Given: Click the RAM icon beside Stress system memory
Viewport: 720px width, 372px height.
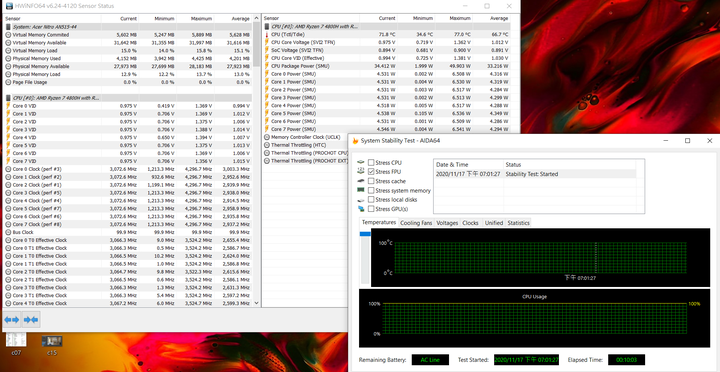Looking at the screenshot, I should tap(361, 190).
